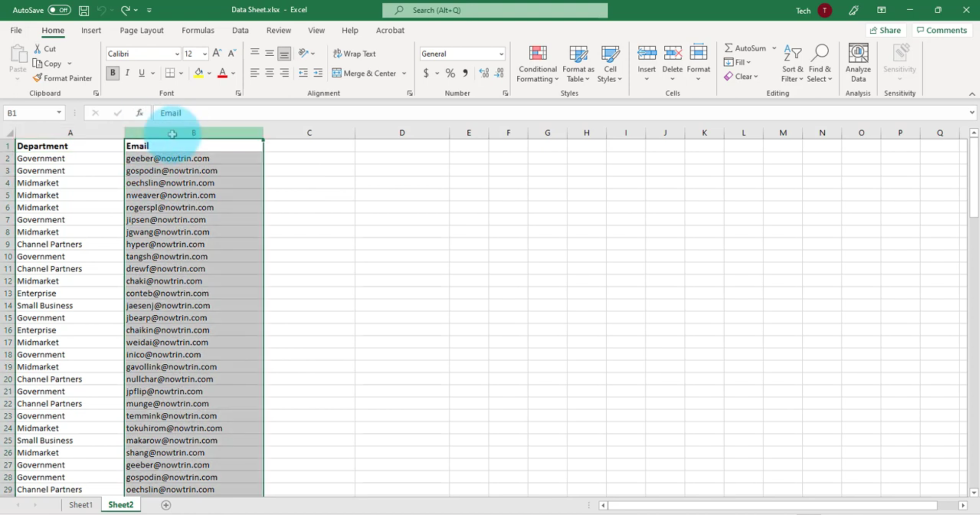Open Format as Table gallery
The image size is (980, 515).
point(578,63)
